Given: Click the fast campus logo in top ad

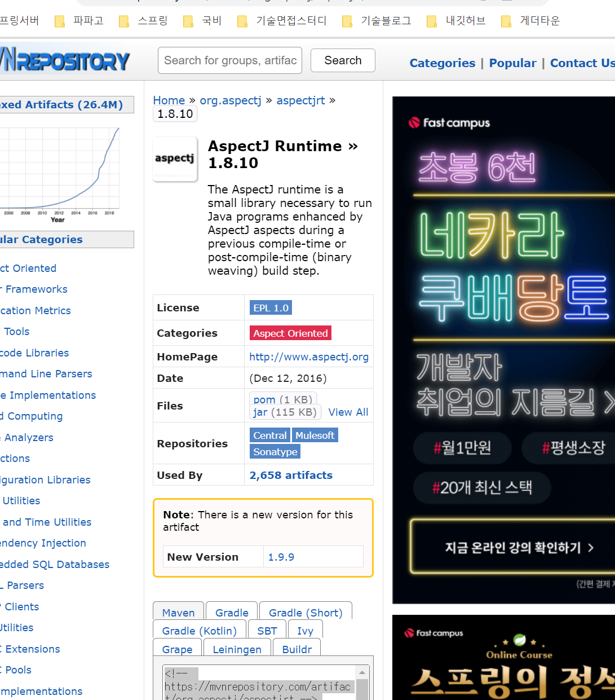Looking at the screenshot, I should [x=449, y=122].
